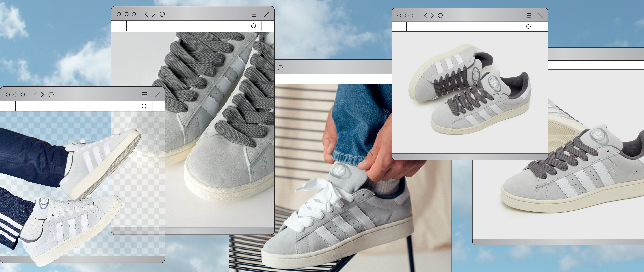644x272 pixels.
Task: Click first circle button in sneaker pair window
Action: pyautogui.click(x=399, y=15)
